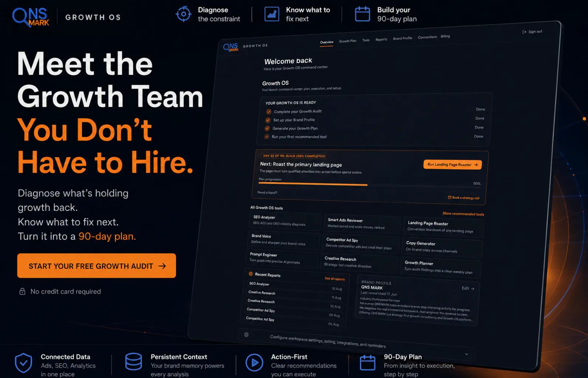Open the Growth Plan tab
The width and height of the screenshot is (588, 378).
348,41
